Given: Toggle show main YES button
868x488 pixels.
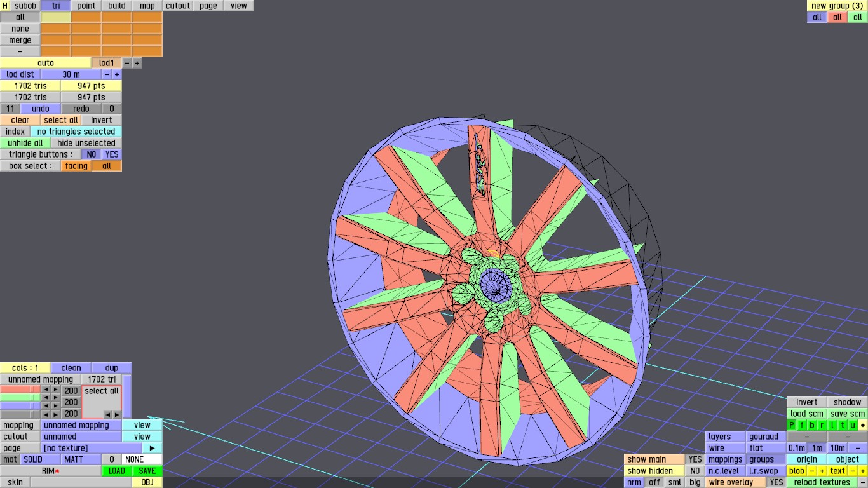Looking at the screenshot, I should click(695, 459).
